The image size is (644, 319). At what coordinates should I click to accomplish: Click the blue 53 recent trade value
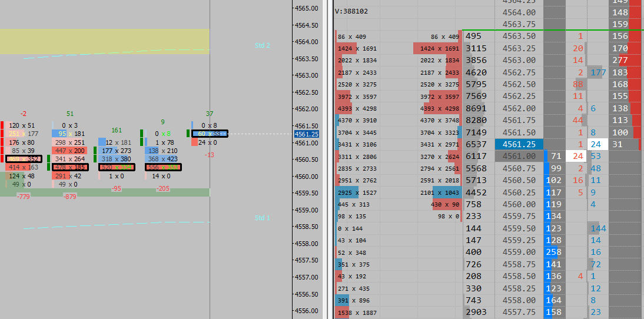pos(596,157)
